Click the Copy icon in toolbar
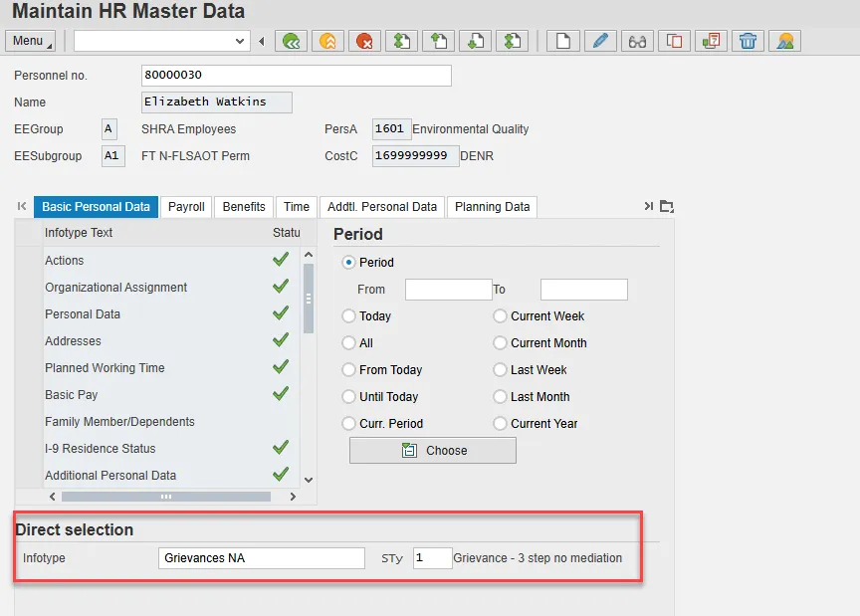 coord(674,41)
